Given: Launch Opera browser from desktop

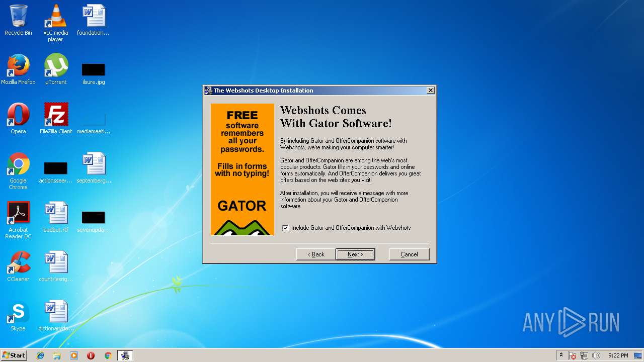Looking at the screenshot, I should [x=18, y=119].
